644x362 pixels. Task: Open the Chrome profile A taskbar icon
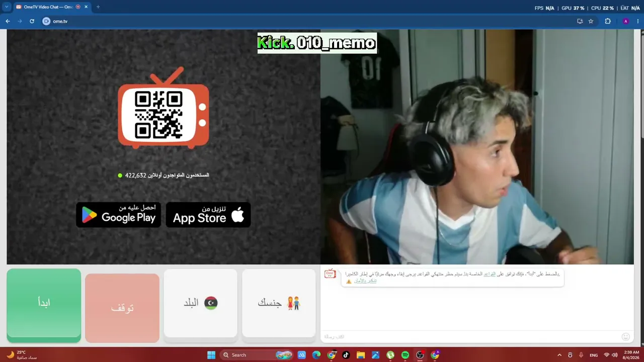tap(435, 355)
